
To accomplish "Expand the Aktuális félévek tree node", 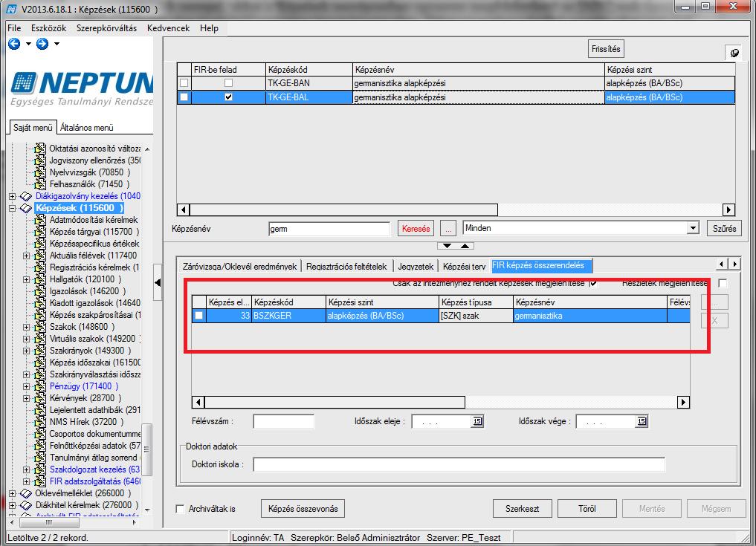I will [27, 256].
